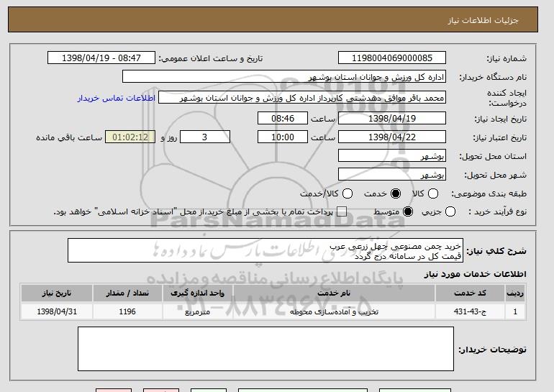Click the remaining days field showing 3
Image resolution: width=554 pixels, height=392 pixels.
205,137
